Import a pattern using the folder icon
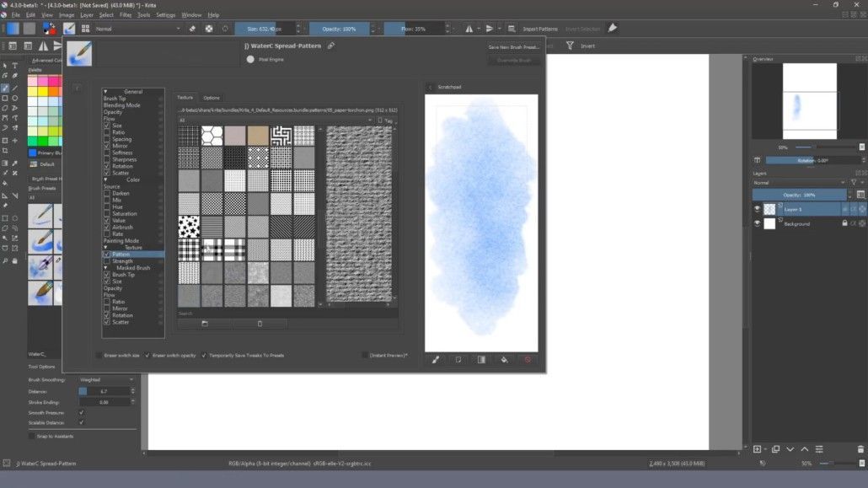The height and width of the screenshot is (488, 868). coord(205,324)
